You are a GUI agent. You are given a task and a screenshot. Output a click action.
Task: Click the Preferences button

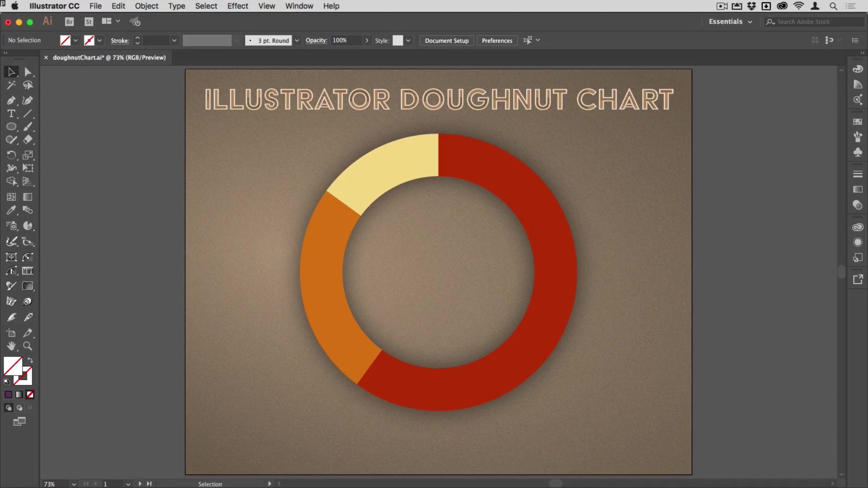[497, 41]
